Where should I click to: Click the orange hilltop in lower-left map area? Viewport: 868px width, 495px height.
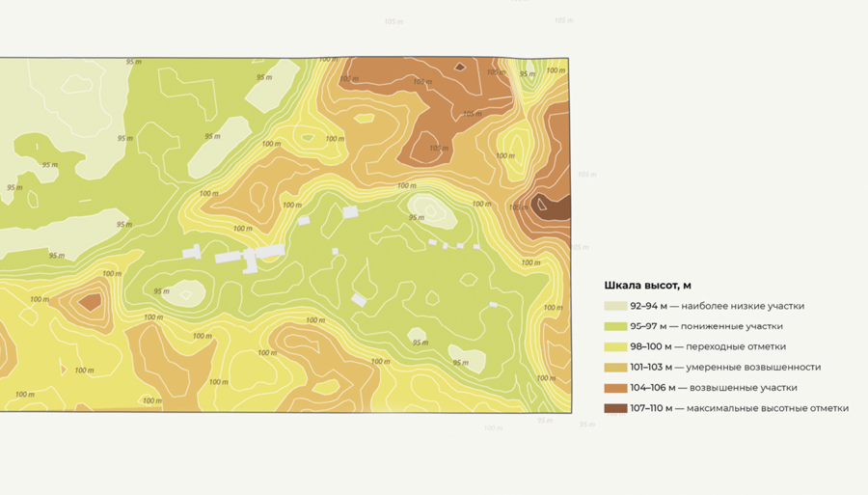[91, 302]
